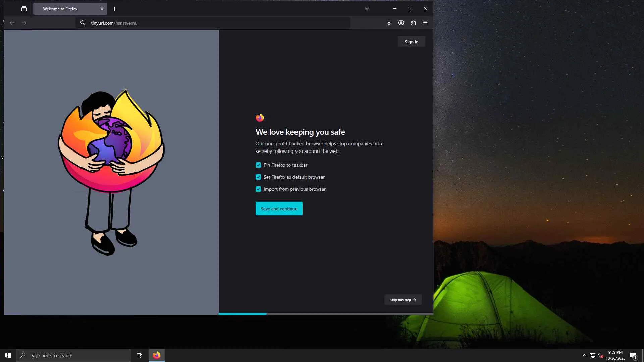Click Skip this step link
Viewport: 644px width, 362px height.
[x=403, y=300]
